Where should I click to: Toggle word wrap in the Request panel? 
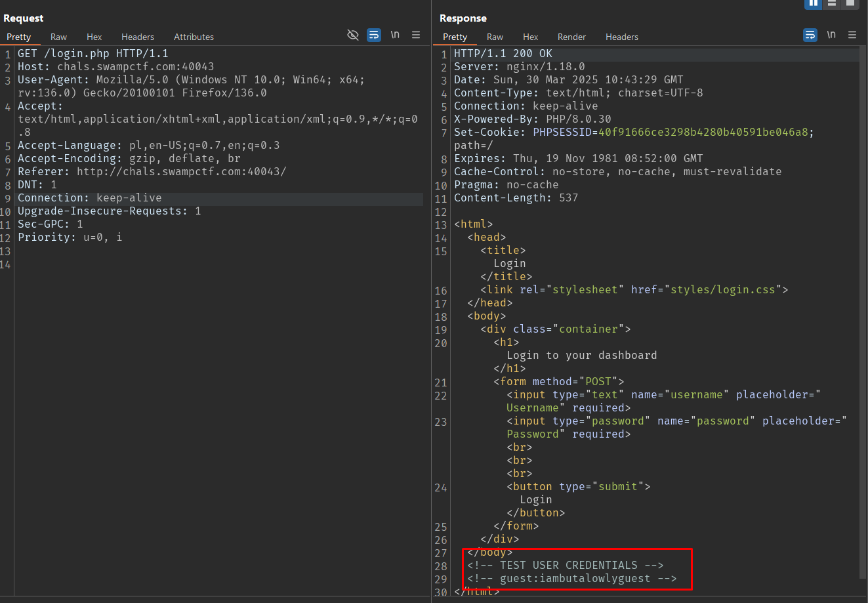pyautogui.click(x=374, y=35)
